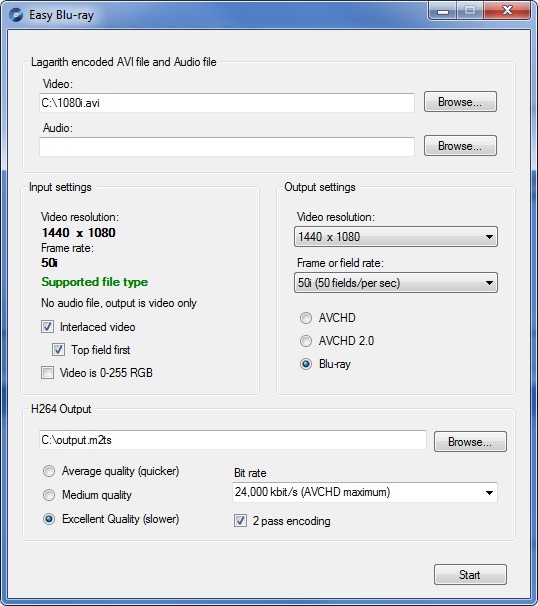Screen dimensions: 538x606
Task: Select Medium quality encoding option
Action: 49,495
